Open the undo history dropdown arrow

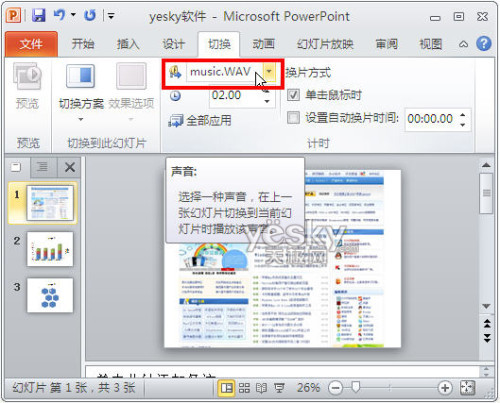pos(73,15)
